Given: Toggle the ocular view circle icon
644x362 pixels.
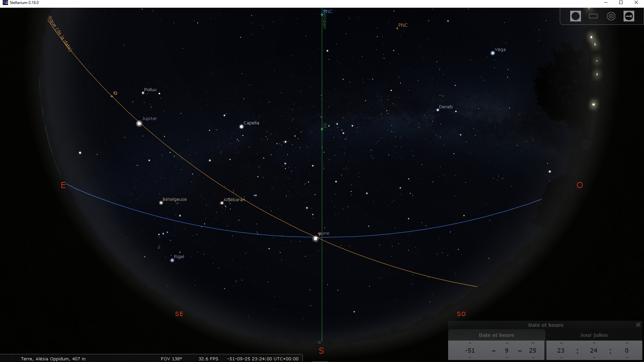Looking at the screenshot, I should (x=575, y=16).
